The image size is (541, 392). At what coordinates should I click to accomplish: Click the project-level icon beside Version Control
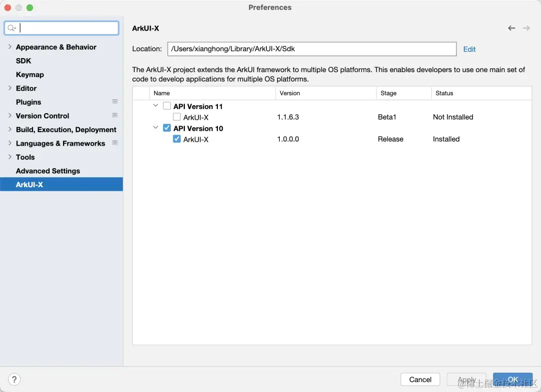(x=115, y=115)
